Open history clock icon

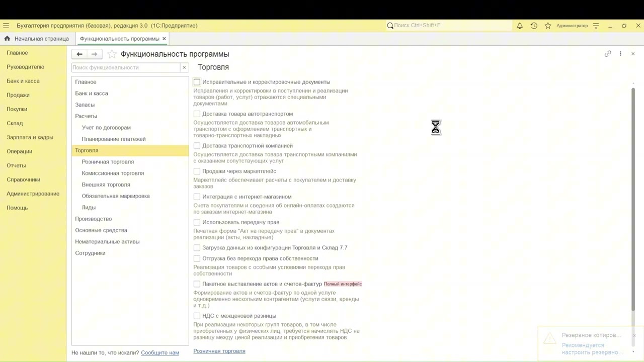[534, 26]
